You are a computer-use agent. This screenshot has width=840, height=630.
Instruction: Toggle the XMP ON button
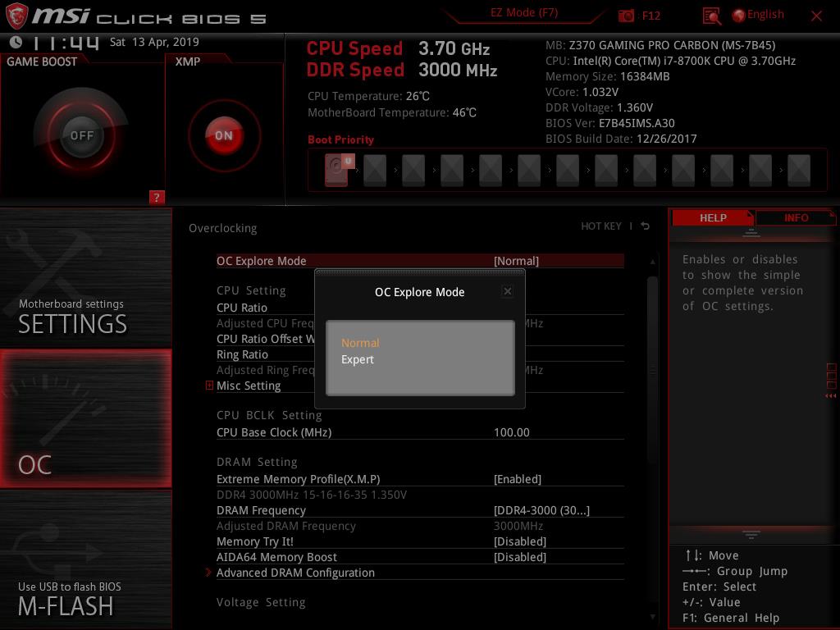pyautogui.click(x=224, y=135)
